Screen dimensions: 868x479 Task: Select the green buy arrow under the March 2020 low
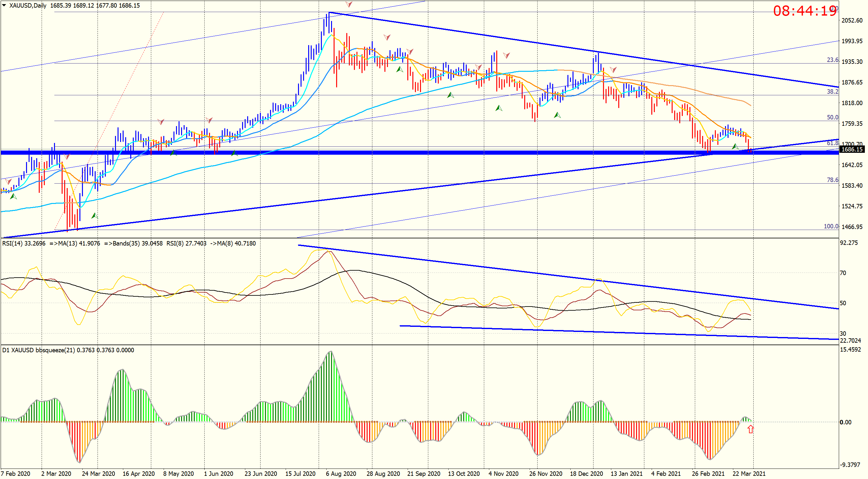pyautogui.click(x=95, y=216)
